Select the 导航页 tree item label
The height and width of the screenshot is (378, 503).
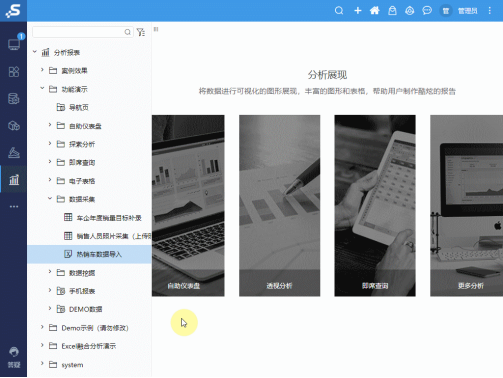tap(79, 108)
